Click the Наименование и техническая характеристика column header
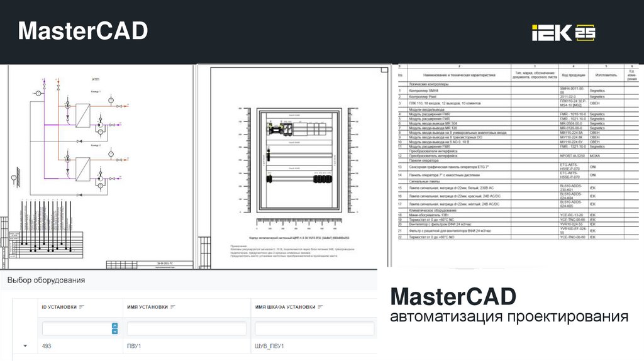The image size is (644, 361). point(459,75)
